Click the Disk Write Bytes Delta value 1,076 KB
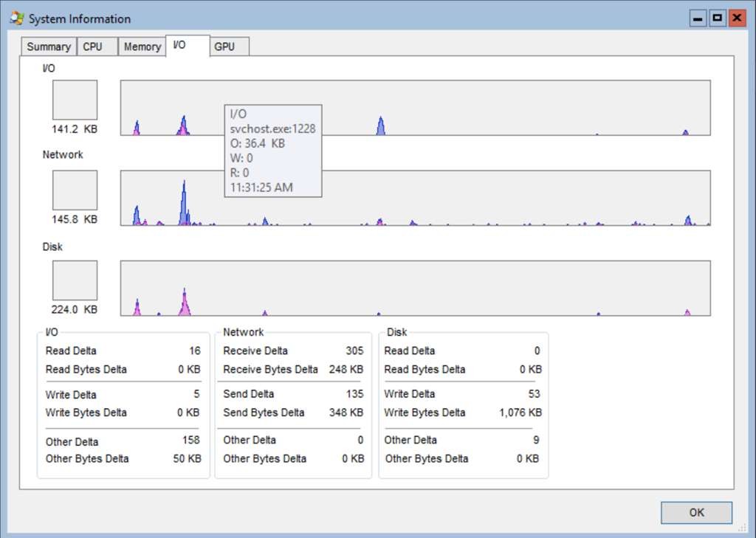 (520, 413)
